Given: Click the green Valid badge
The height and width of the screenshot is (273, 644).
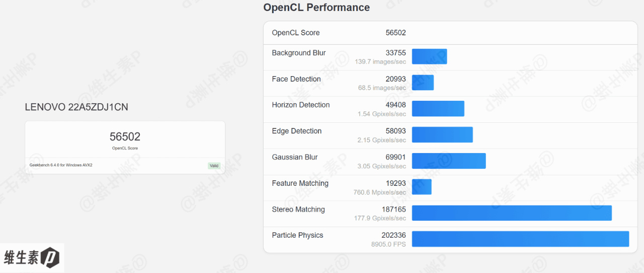Looking at the screenshot, I should click(214, 166).
